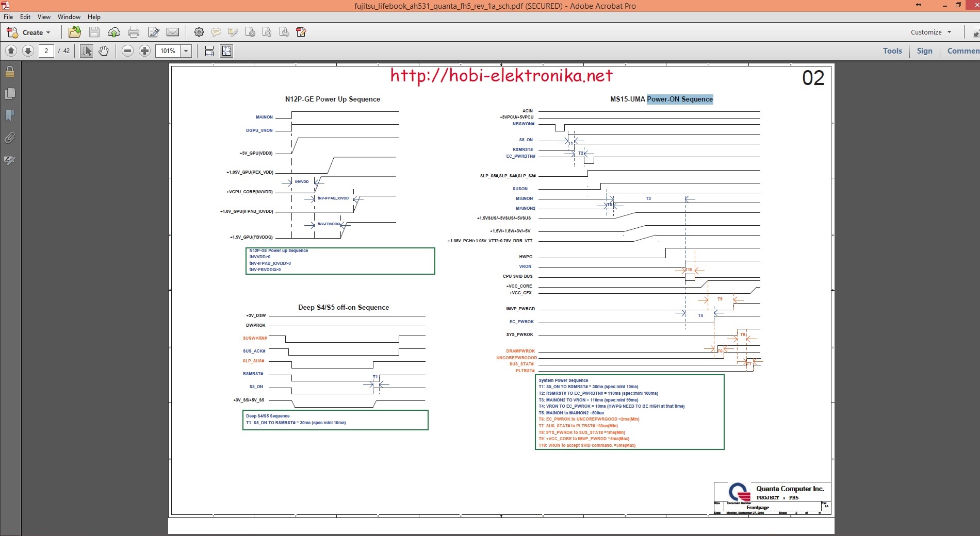Viewport: 980px width, 536px height.
Task: Go to the next page arrow
Action: (x=28, y=51)
